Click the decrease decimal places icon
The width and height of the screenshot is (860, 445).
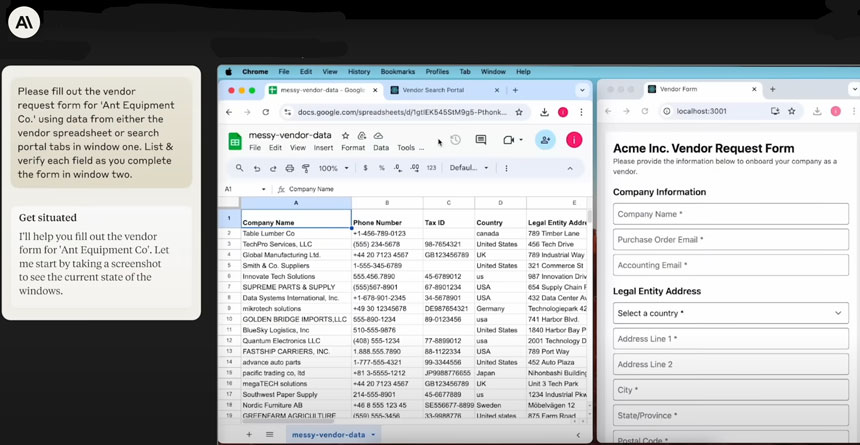tap(398, 168)
